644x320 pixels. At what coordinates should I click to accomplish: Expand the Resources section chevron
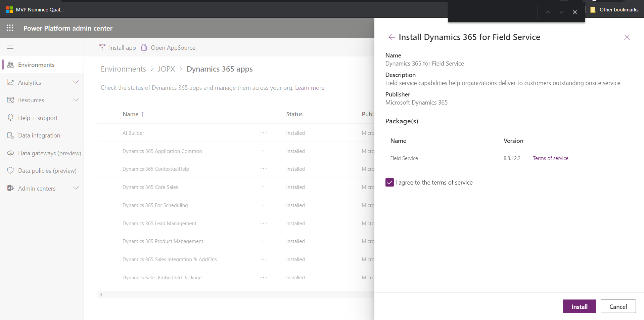coord(76,100)
